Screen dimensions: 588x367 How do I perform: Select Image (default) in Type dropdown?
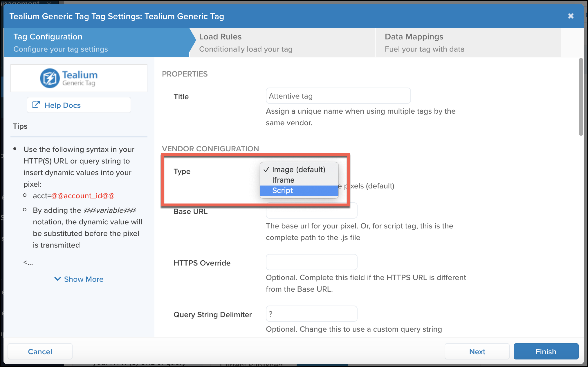coord(299,170)
